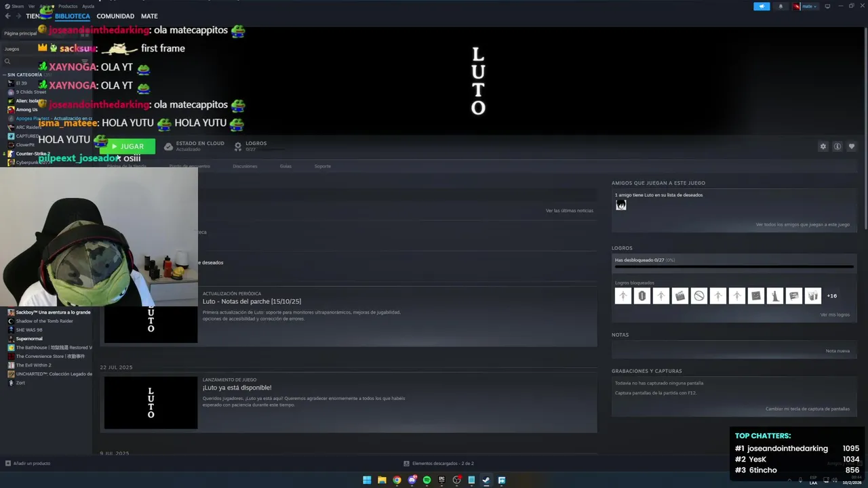The height and width of the screenshot is (488, 868).
Task: Open the square-face locked achievement
Action: coord(756,296)
